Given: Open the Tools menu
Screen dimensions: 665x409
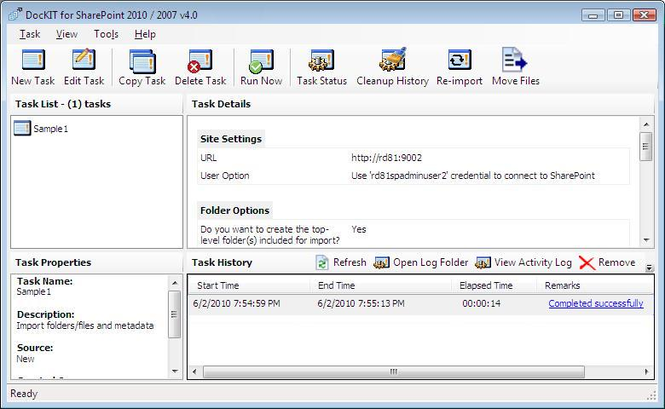Looking at the screenshot, I should pos(106,34).
